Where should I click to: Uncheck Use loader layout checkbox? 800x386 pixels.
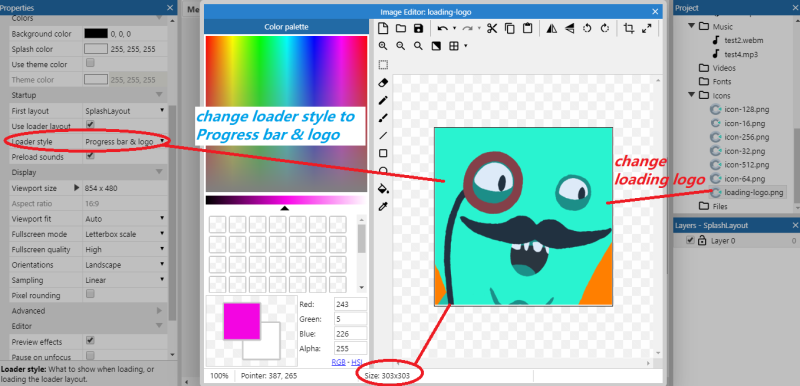pos(90,125)
